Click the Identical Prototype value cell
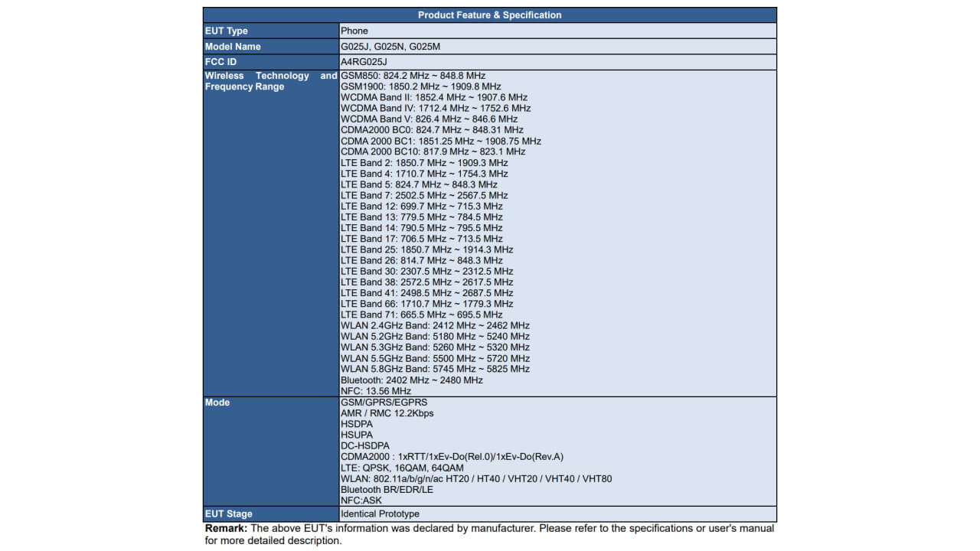This screenshot has height=551, width=980. pos(380,514)
